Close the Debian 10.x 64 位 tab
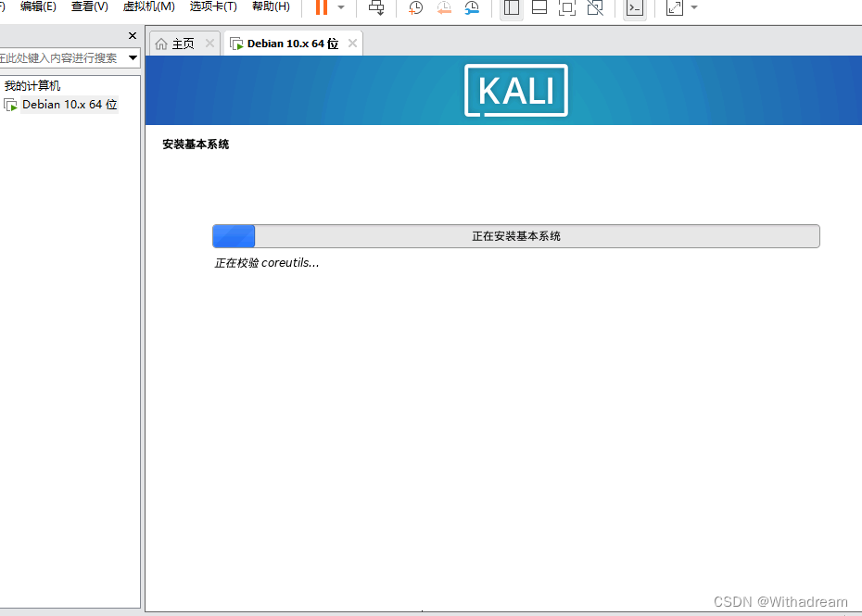862x616 pixels. [x=352, y=43]
